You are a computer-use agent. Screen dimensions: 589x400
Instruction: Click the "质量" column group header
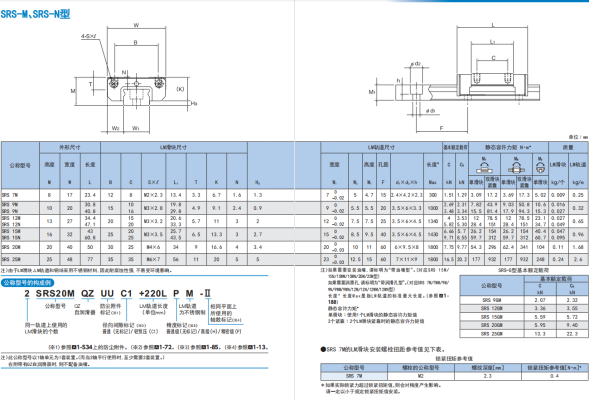tap(568, 148)
